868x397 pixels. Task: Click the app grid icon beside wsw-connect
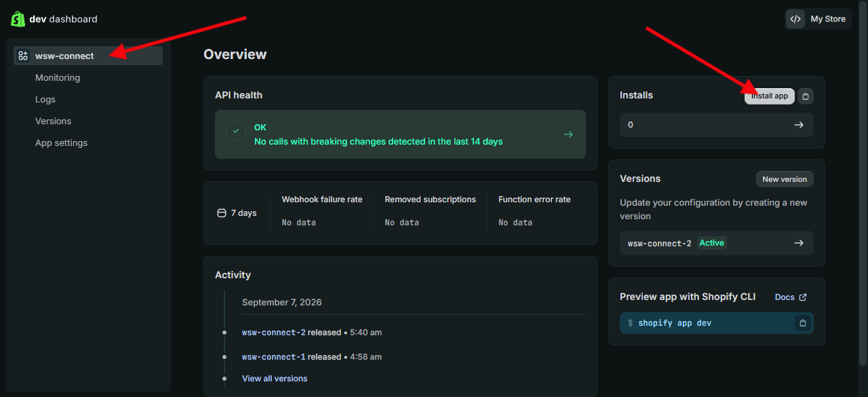pos(23,56)
